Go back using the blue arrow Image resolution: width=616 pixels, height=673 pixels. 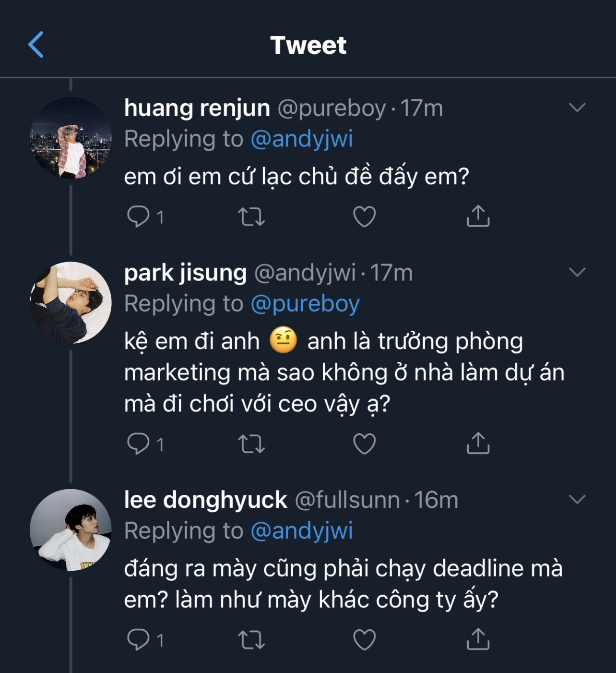(x=36, y=45)
